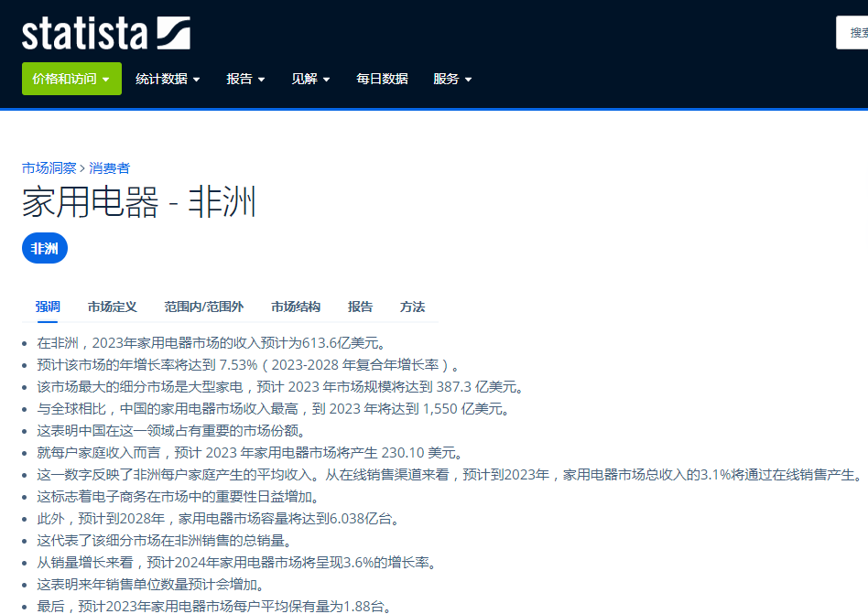Screen dimensions: 868x614
Task: Expand the 报告 navigation dropdown
Action: [245, 79]
